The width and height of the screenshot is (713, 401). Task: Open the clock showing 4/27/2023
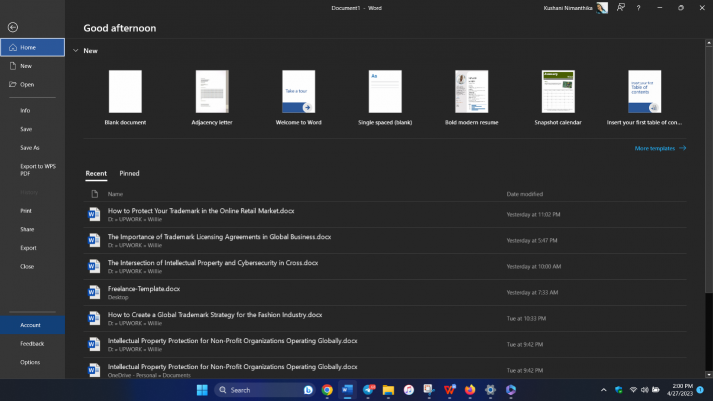click(x=680, y=390)
